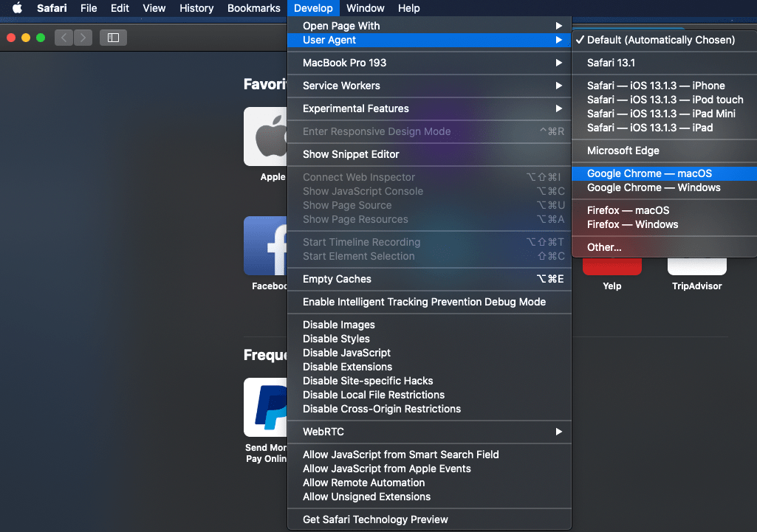The image size is (757, 532).
Task: Select Default (Automatically Chosen) user agent
Action: tap(664, 40)
